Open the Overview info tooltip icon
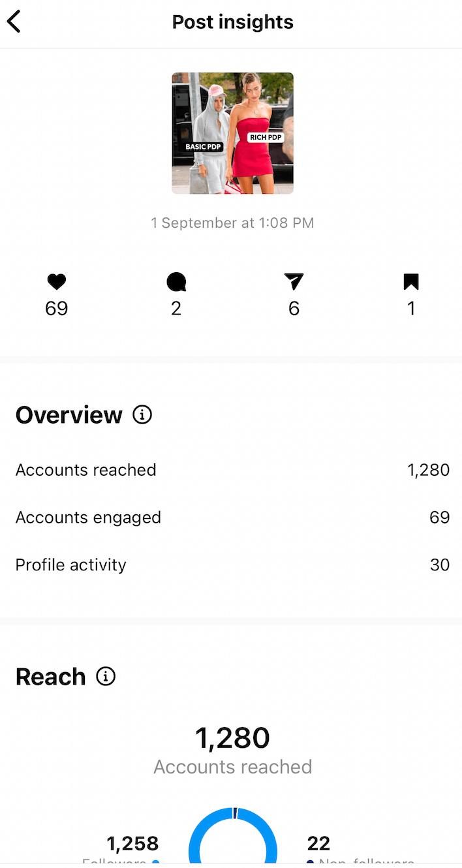The width and height of the screenshot is (462, 868). (142, 414)
